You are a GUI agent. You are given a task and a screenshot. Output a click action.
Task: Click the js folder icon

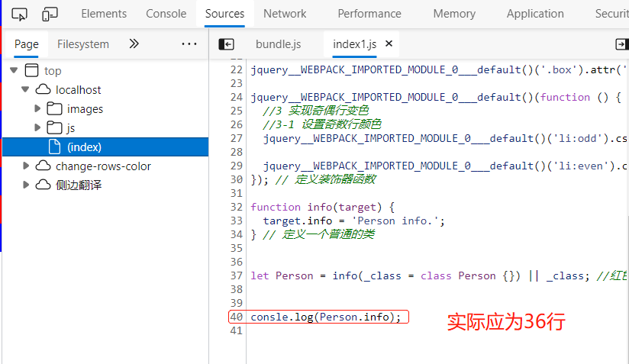tap(54, 128)
